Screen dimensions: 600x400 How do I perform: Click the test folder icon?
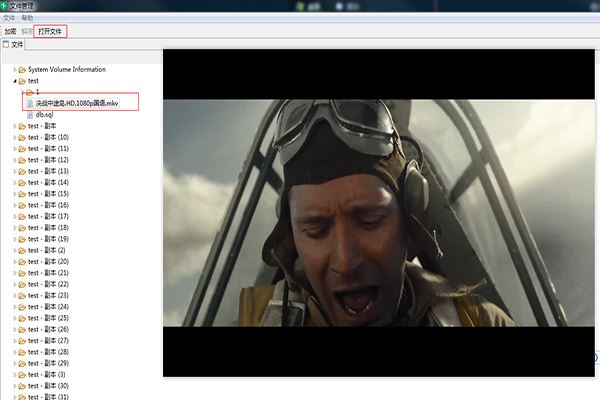click(x=22, y=81)
